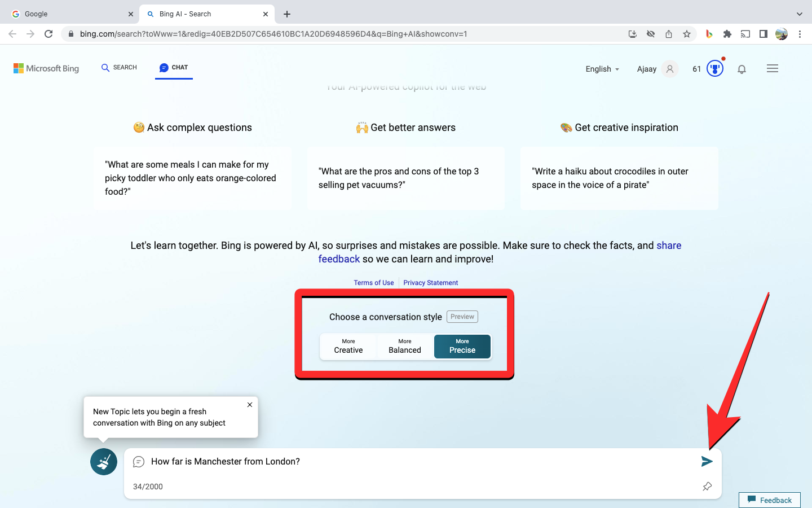Expand the English language dropdown
The height and width of the screenshot is (508, 812).
point(602,69)
